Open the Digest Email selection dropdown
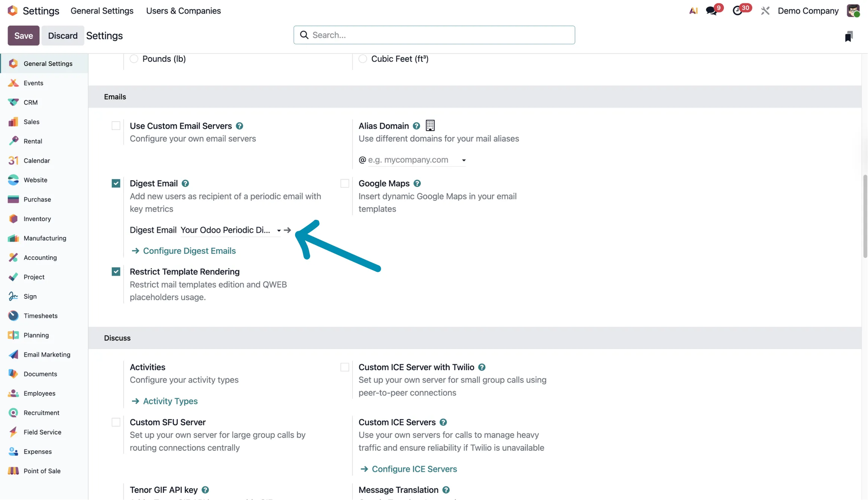This screenshot has height=500, width=868. [x=278, y=231]
